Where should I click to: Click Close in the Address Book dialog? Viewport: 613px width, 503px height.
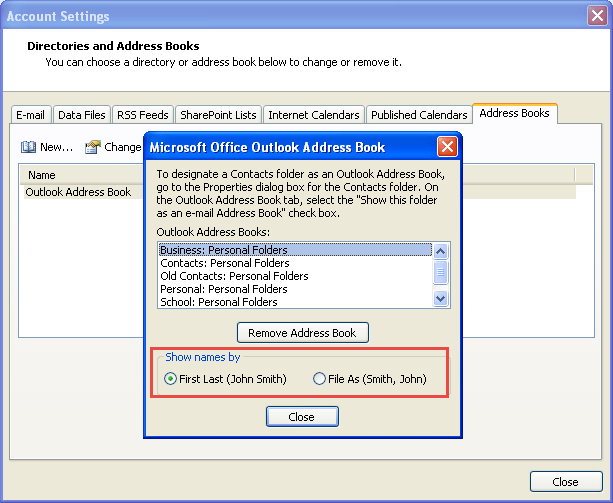point(302,417)
